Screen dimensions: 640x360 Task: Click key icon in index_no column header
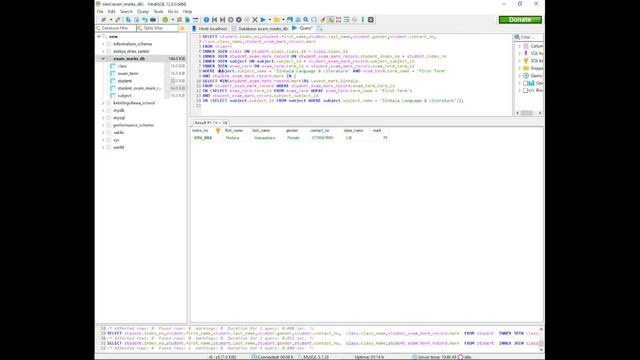[x=218, y=131]
